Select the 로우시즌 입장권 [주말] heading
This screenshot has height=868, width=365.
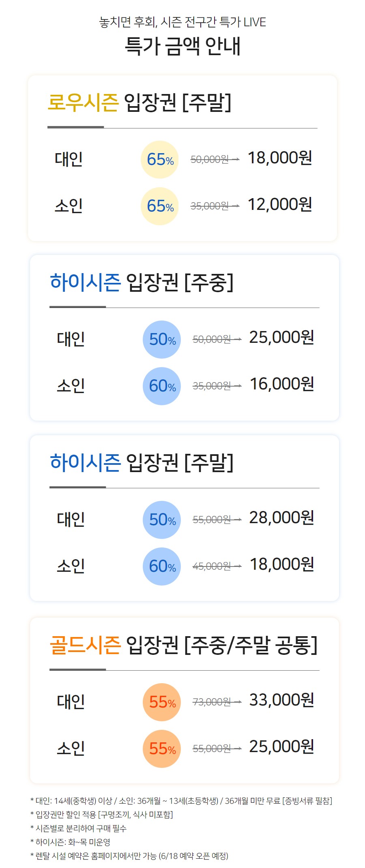tap(140, 103)
